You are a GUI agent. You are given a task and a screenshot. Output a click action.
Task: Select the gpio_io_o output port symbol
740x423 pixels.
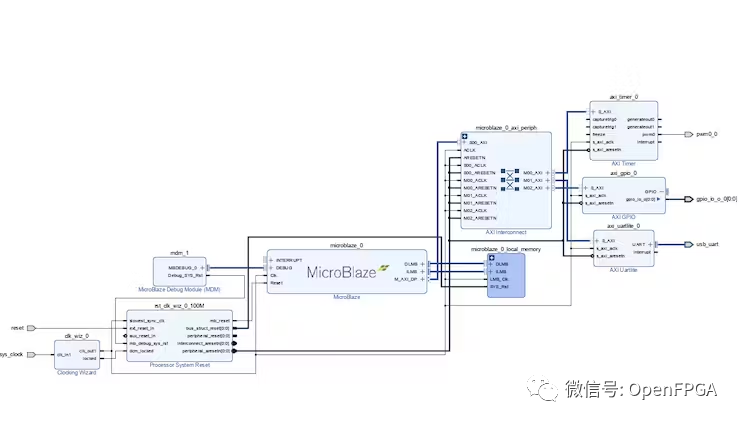pos(688,199)
